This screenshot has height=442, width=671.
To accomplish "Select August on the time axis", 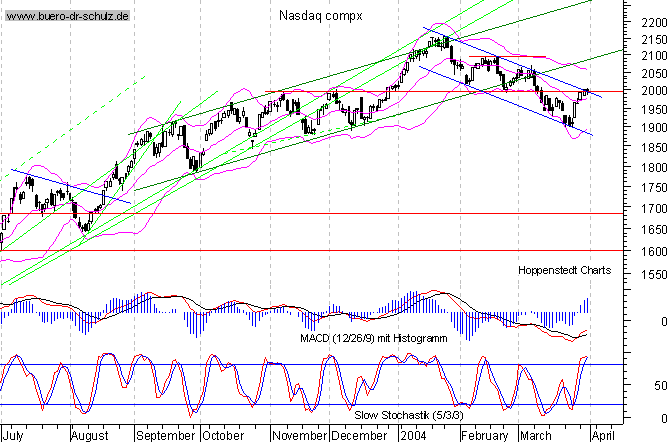I will [90, 435].
